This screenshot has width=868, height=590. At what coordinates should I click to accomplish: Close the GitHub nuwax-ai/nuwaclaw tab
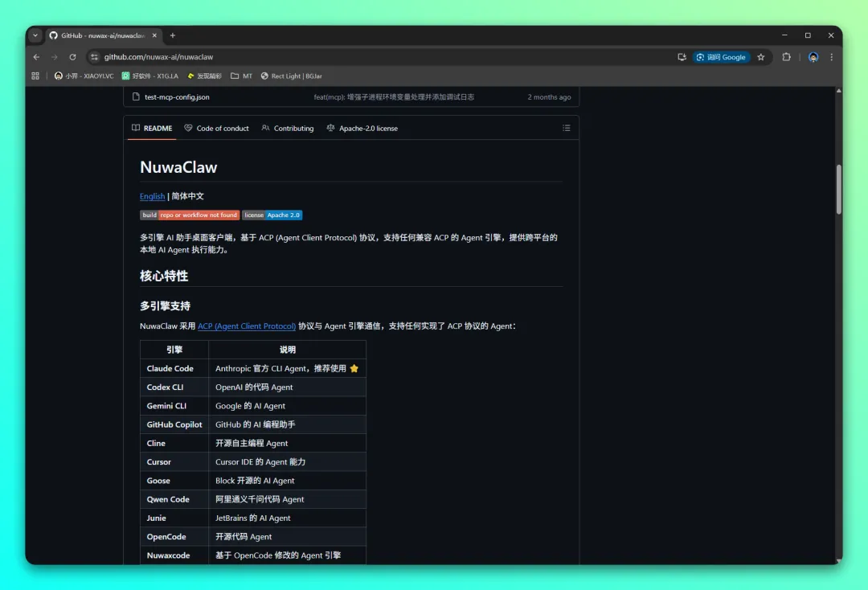click(154, 35)
